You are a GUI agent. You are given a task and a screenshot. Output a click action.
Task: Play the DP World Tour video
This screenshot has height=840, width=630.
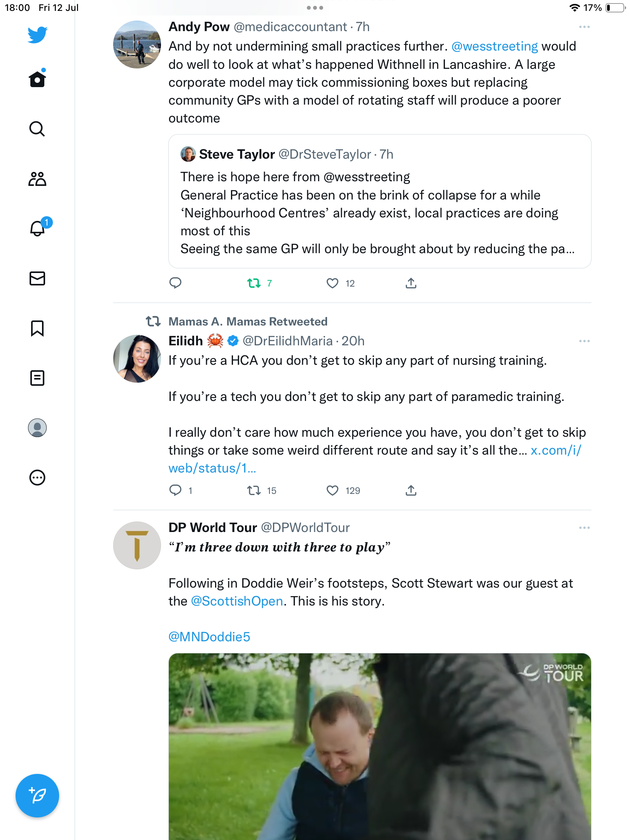click(380, 747)
